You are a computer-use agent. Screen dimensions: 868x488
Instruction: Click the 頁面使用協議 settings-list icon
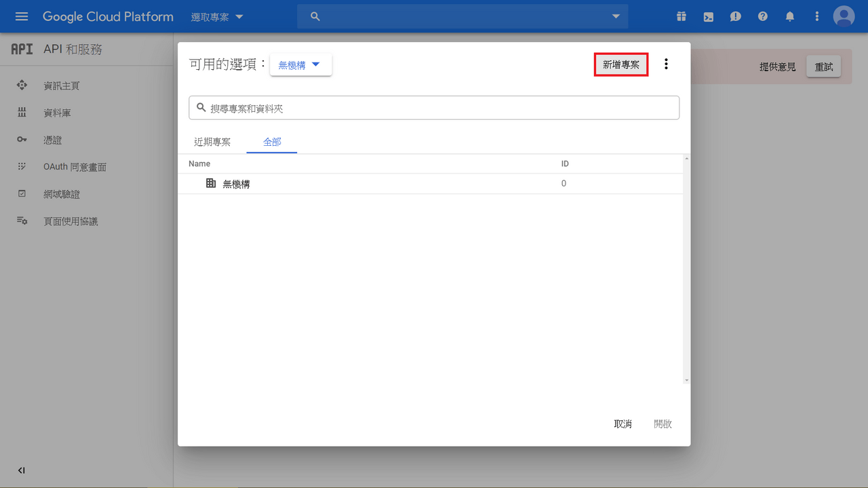pos(22,221)
